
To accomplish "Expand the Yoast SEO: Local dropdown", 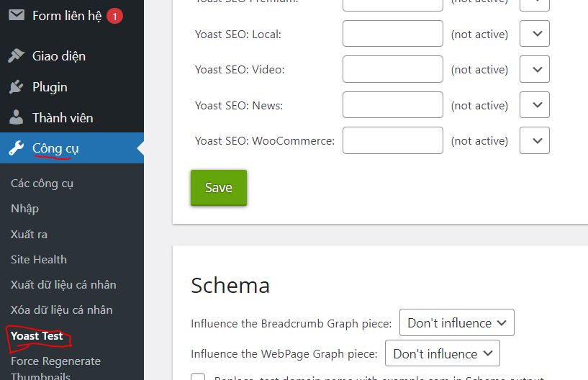I will coord(534,34).
